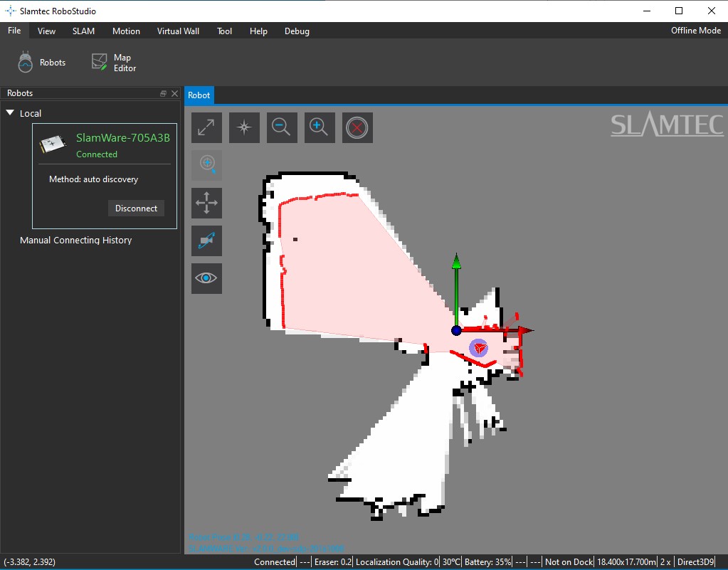This screenshot has height=570, width=728.
Task: Maximize the RoboStudio window
Action: [679, 11]
